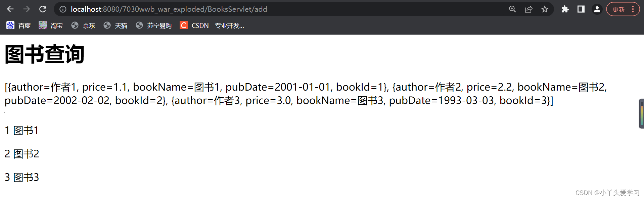Share this page via share icon
The image size is (644, 199).
[528, 9]
